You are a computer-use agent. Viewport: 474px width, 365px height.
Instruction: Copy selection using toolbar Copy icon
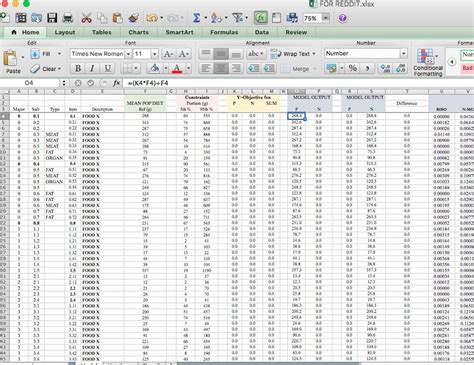pyautogui.click(x=102, y=18)
